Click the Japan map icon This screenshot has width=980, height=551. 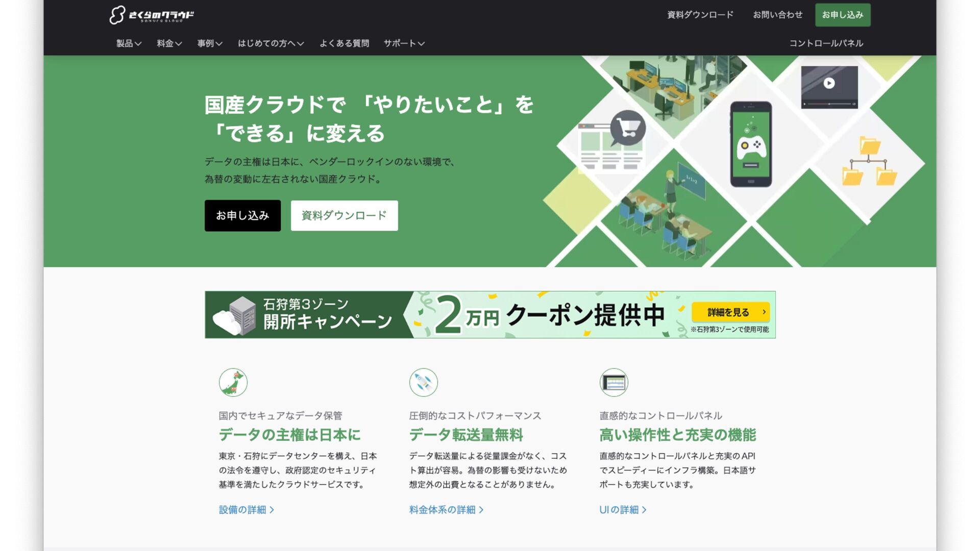point(233,383)
